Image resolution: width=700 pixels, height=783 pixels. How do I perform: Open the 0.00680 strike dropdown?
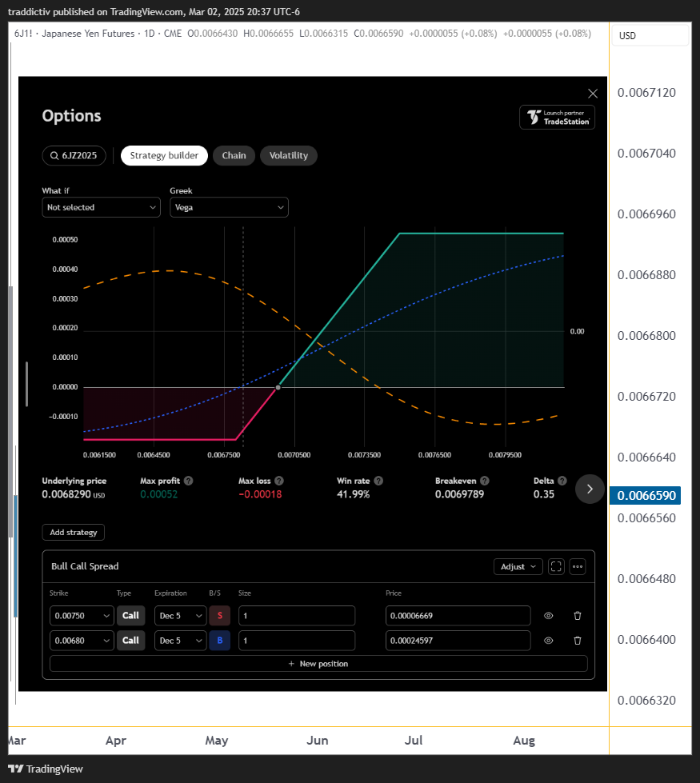pyautogui.click(x=82, y=640)
